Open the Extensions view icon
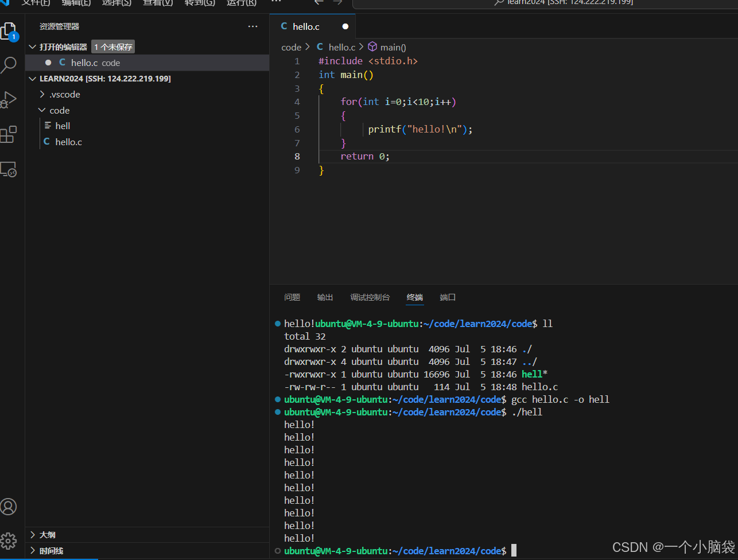738x560 pixels. click(9, 135)
